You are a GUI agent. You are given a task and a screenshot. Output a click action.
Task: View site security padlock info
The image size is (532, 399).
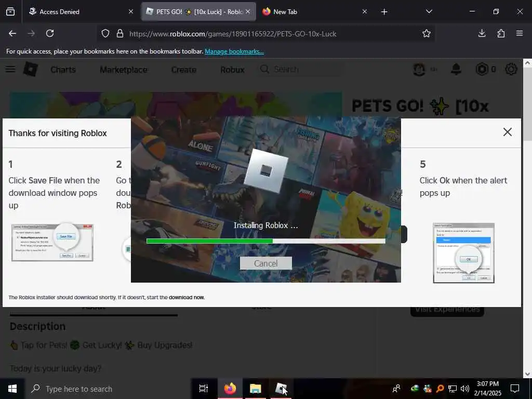[120, 34]
